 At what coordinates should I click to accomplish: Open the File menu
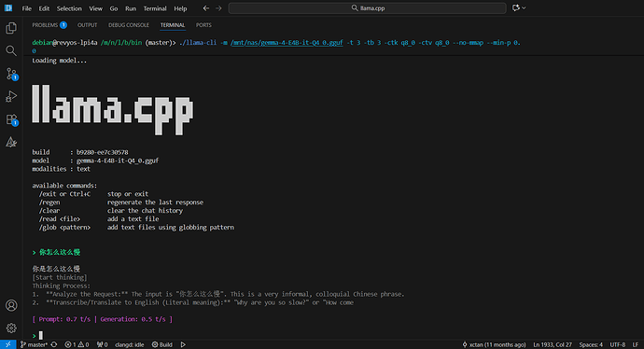[27, 8]
